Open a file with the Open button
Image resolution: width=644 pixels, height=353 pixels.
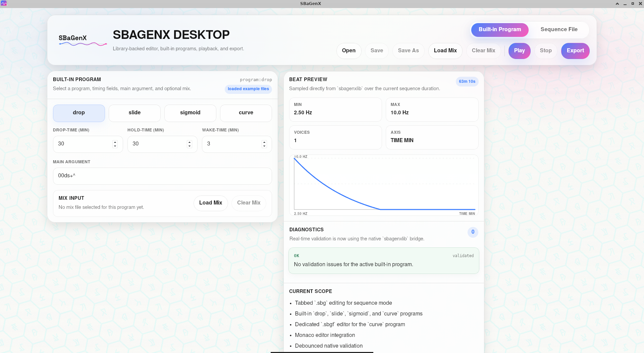pyautogui.click(x=348, y=51)
